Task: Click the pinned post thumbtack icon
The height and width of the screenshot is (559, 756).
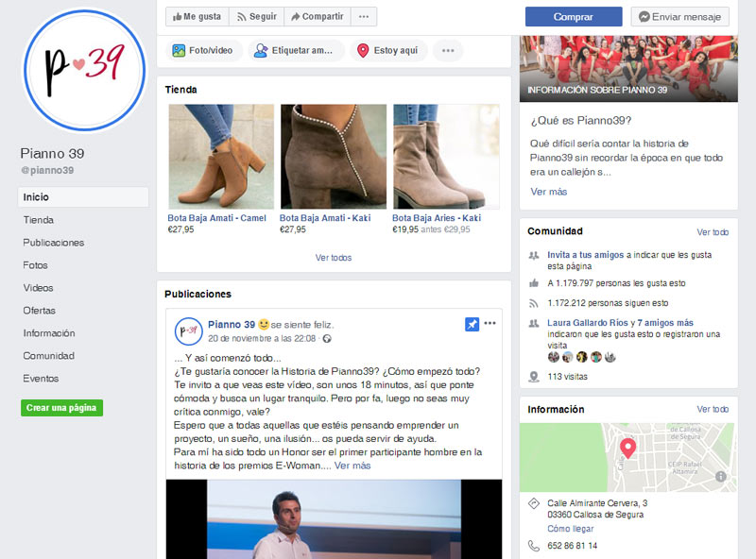Action: point(472,324)
